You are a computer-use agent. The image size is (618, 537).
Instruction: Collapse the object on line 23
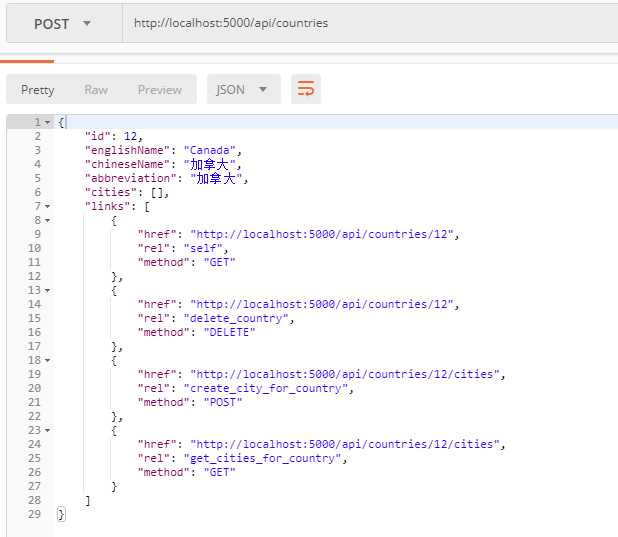(48, 431)
